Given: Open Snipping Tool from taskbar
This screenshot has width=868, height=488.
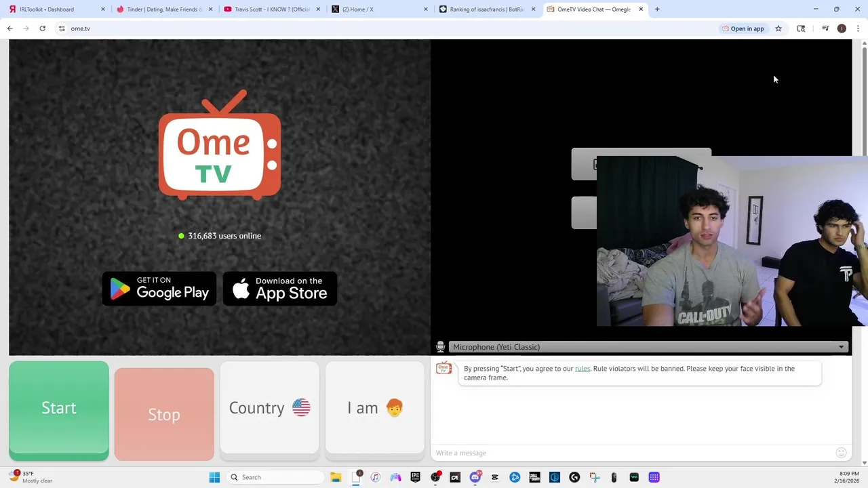Looking at the screenshot, I should click(594, 477).
